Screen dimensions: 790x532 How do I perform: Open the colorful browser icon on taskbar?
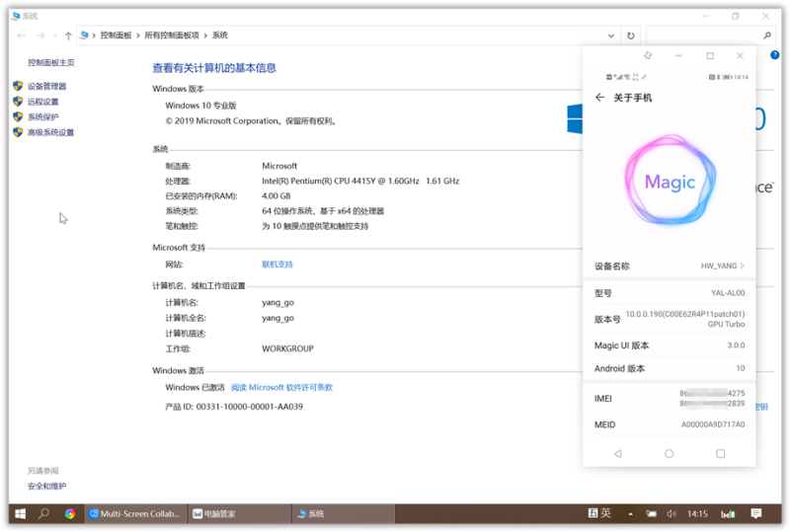(x=70, y=514)
